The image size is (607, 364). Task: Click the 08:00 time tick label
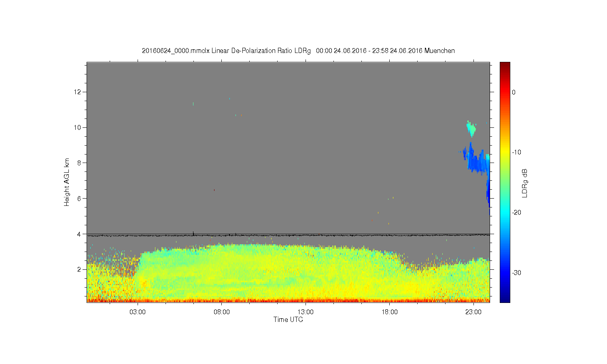pos(222,312)
